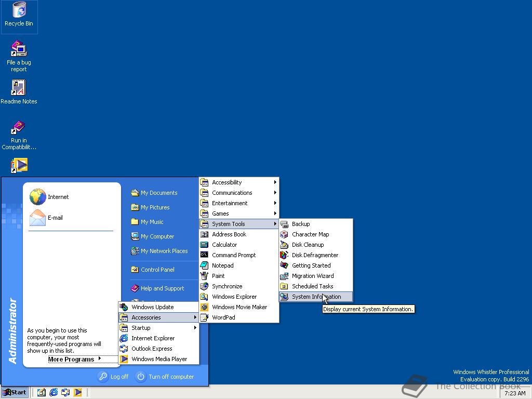Open My Music folder
Screen dimensions: 532x399
pos(147,222)
